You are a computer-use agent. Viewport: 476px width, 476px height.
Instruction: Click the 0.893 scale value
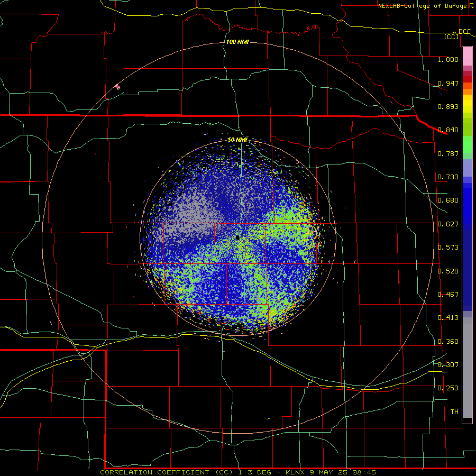click(448, 106)
